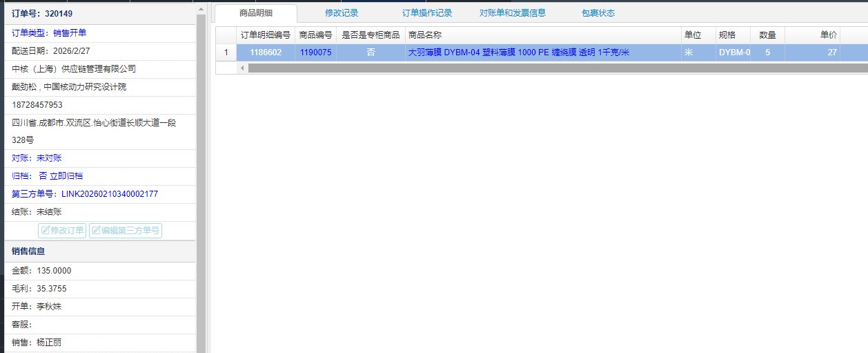The width and height of the screenshot is (868, 353).
Task: Click the product table horizontal scrollbar track
Action: (552, 68)
